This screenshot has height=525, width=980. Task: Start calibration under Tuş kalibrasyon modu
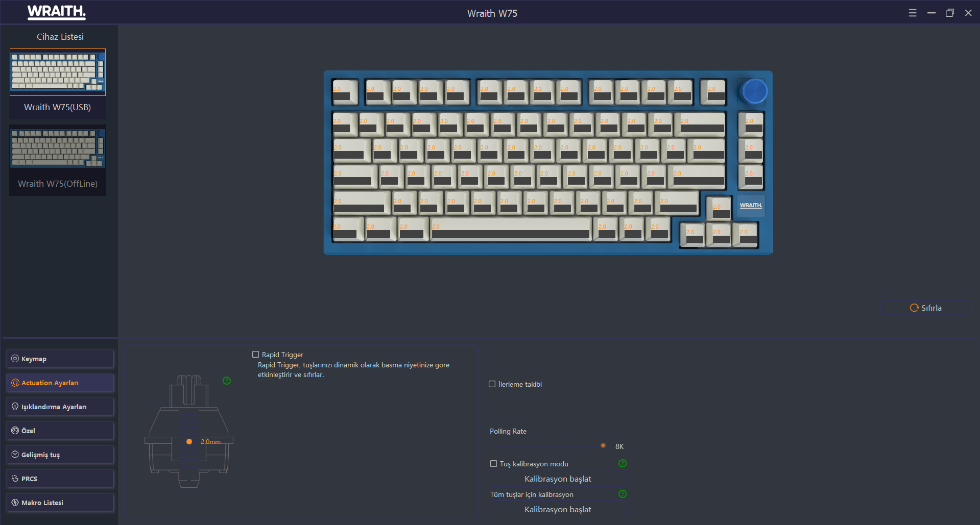tap(558, 479)
